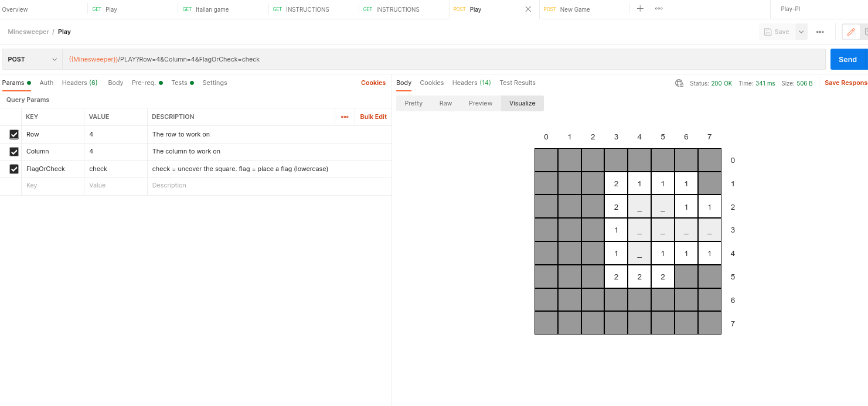Select the Visualize response view

point(522,103)
